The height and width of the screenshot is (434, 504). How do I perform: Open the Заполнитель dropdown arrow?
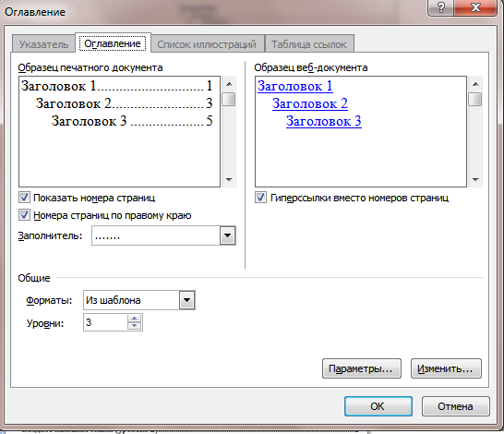[228, 235]
